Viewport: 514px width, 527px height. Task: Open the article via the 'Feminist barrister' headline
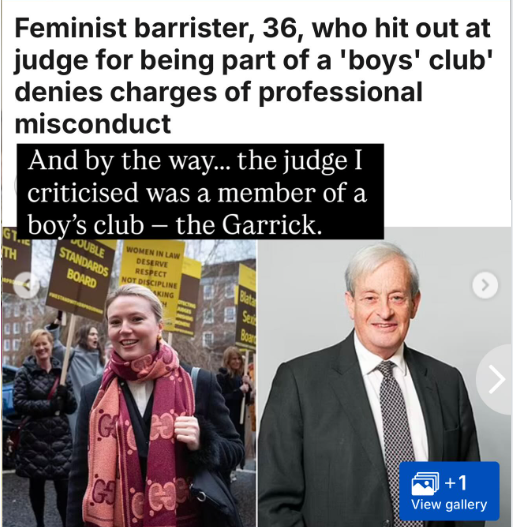tap(253, 76)
